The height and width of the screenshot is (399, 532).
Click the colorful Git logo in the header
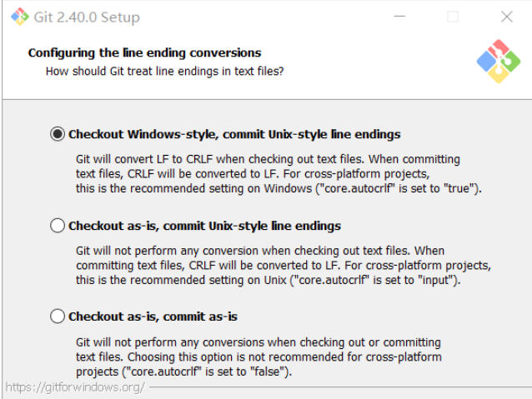click(497, 61)
